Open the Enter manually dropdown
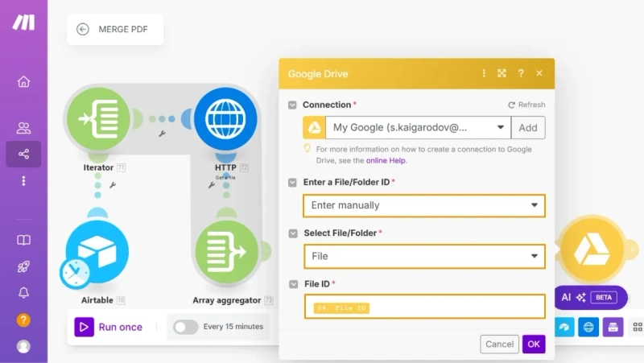This screenshot has width=644, height=363. pos(424,205)
